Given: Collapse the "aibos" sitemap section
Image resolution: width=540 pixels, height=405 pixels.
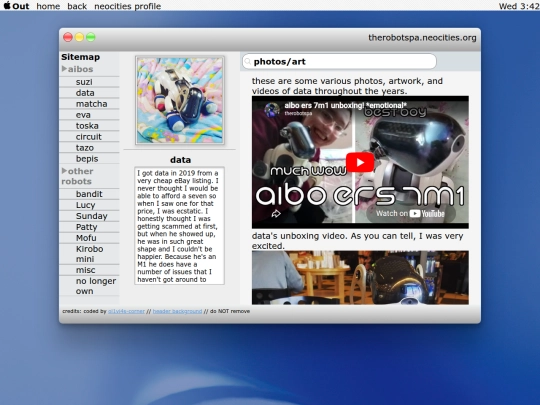Looking at the screenshot, I should tap(77, 69).
